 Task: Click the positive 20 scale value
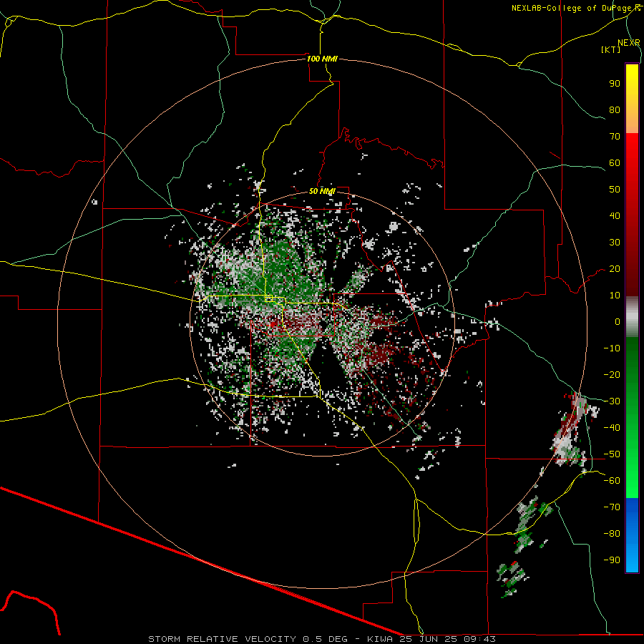[x=615, y=268]
